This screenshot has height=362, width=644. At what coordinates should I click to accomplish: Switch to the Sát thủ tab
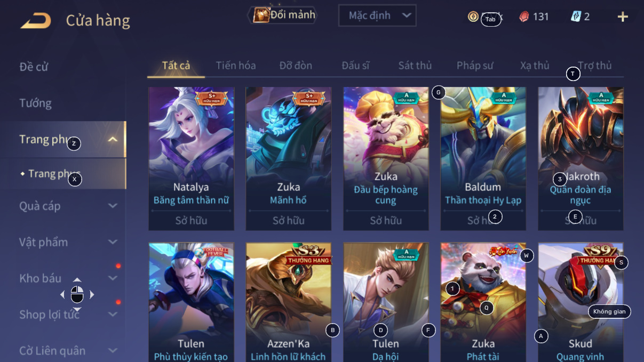415,66
